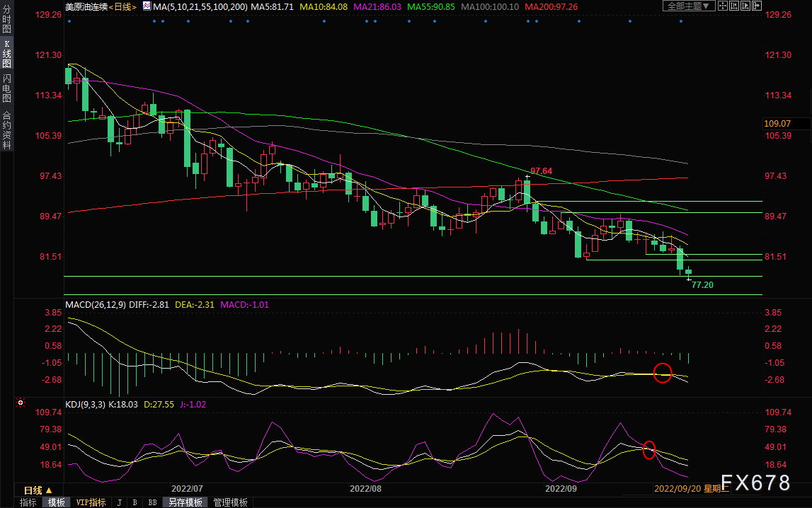Expand the 日线 period selector
The height and width of the screenshot is (508, 812).
(x=38, y=490)
